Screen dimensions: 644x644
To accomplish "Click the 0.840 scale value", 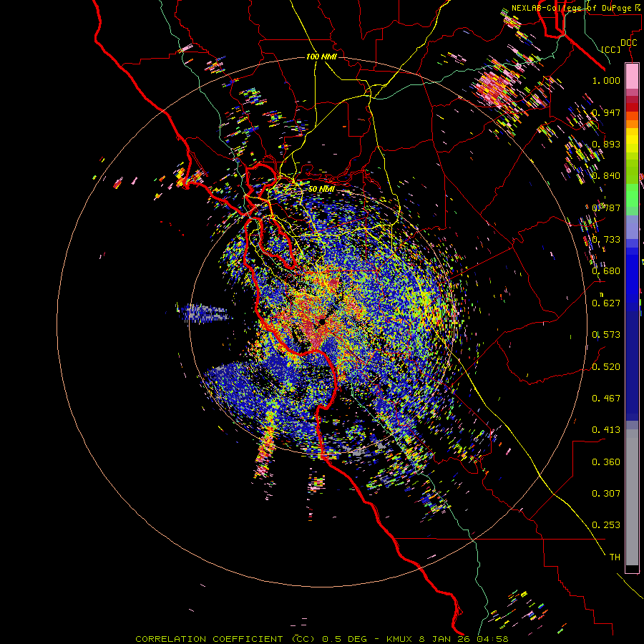I will click(x=606, y=176).
